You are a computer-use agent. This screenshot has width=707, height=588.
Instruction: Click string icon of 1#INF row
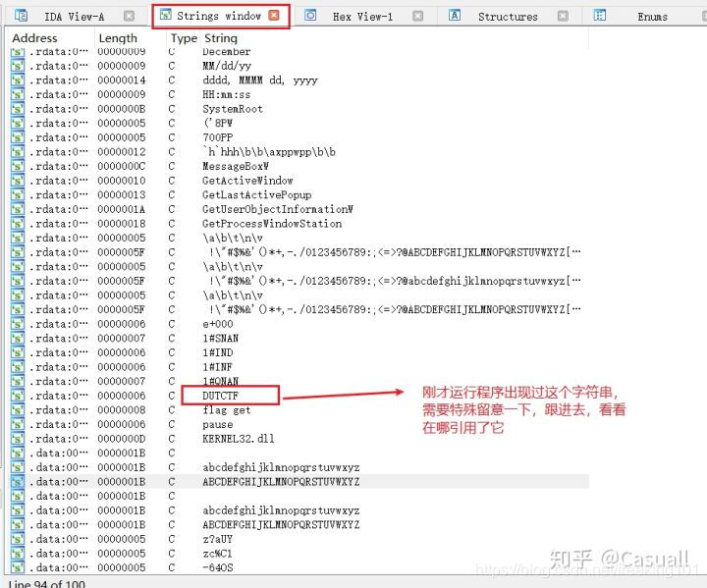point(17,367)
